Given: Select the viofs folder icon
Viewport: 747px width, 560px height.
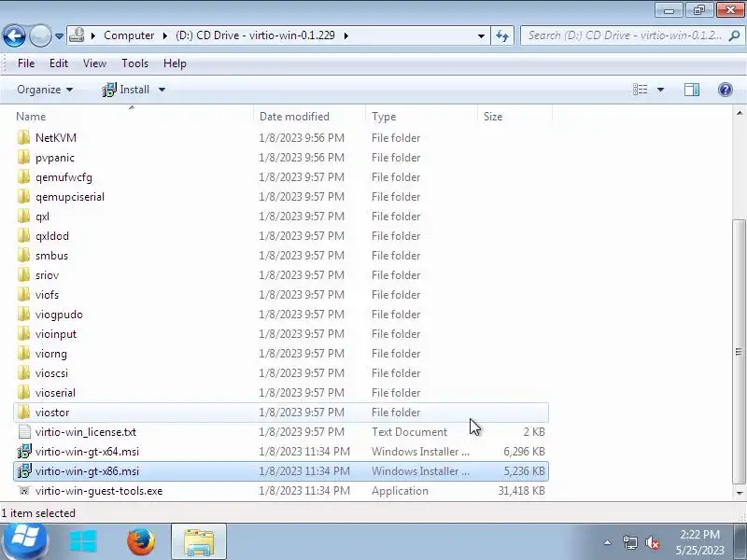Looking at the screenshot, I should pos(23,294).
